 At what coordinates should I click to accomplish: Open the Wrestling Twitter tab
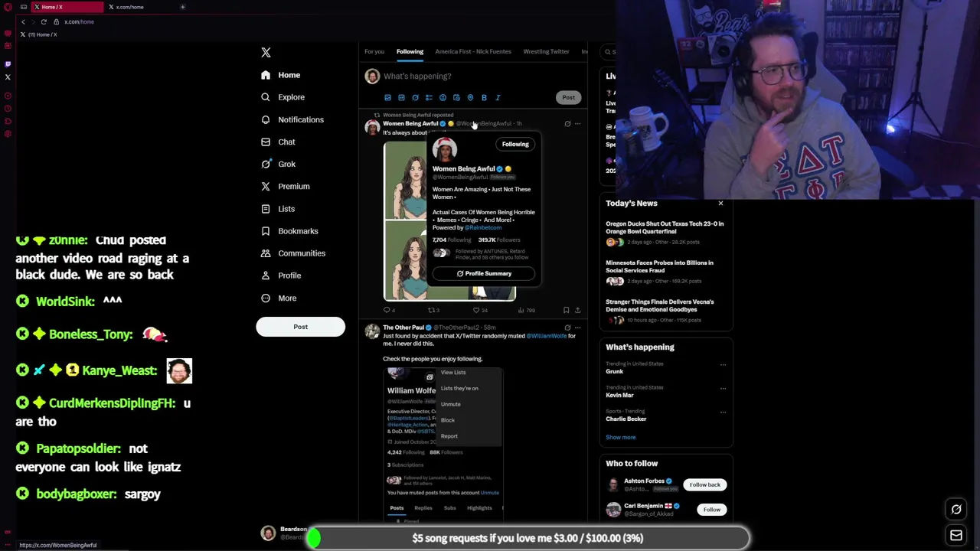coord(546,51)
